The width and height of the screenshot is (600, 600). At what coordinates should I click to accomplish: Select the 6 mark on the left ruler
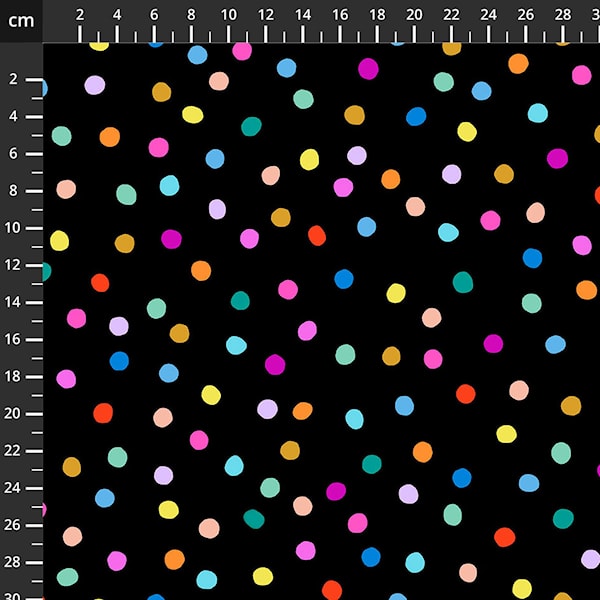point(15,154)
